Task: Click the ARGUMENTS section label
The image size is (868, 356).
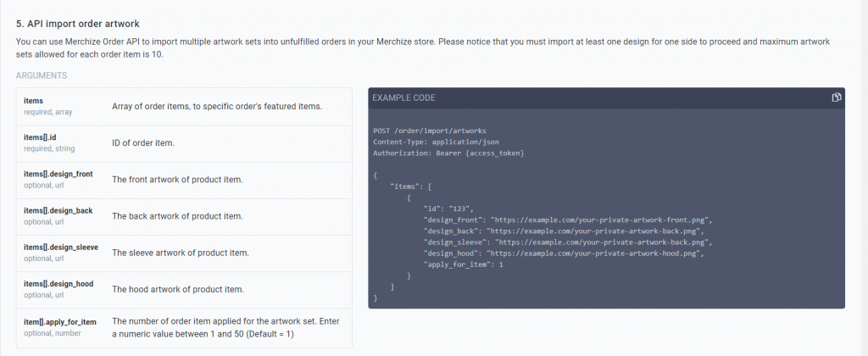Action: 42,75
